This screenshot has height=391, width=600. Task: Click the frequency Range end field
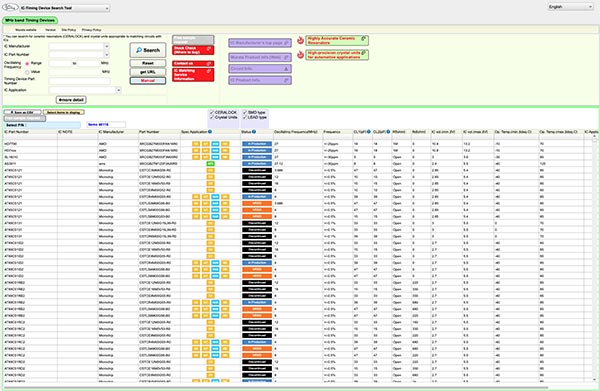(x=89, y=64)
